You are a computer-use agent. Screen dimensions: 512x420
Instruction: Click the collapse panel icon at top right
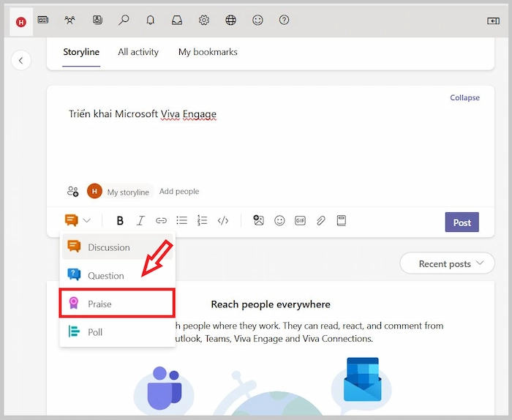tap(493, 21)
